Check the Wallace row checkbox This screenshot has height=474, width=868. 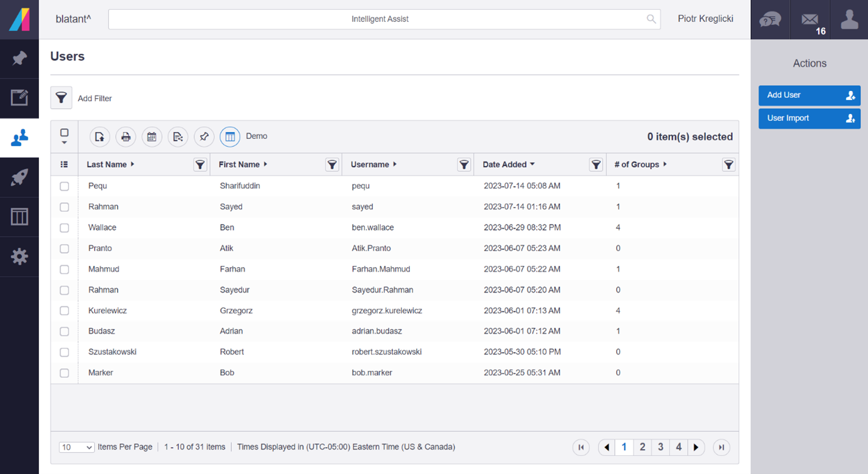click(x=64, y=228)
